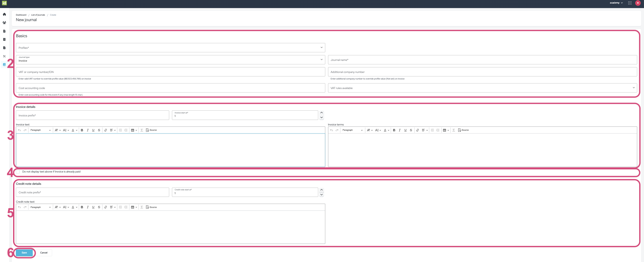Open the home icon in sidebar
The image size is (644, 262).
click(4, 14)
